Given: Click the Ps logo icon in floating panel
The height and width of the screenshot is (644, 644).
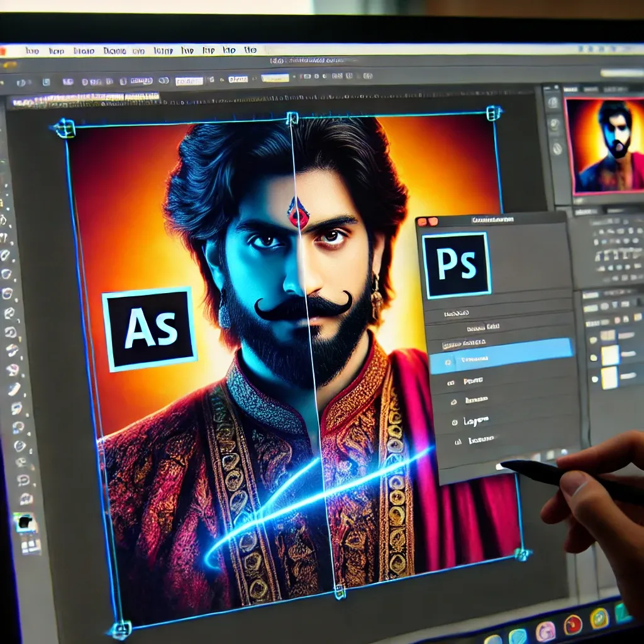Looking at the screenshot, I should click(457, 265).
